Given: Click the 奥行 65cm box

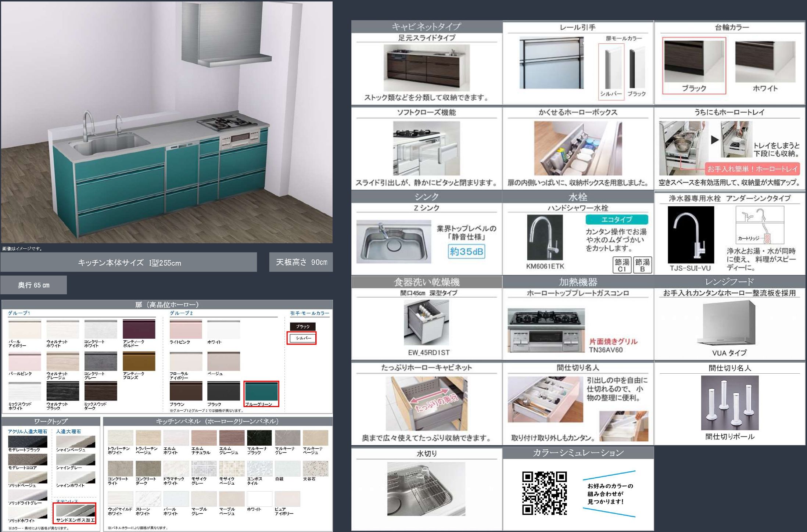Looking at the screenshot, I should point(33,285).
